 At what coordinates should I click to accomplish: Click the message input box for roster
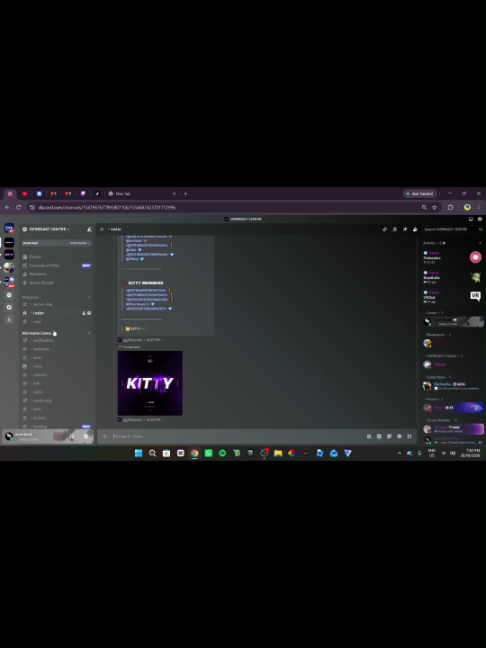(236, 436)
